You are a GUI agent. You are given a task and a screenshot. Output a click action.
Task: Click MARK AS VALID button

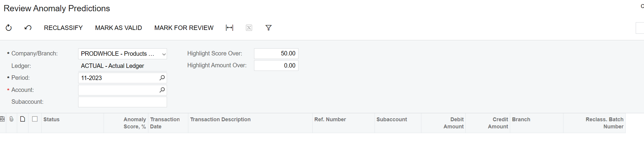click(x=118, y=28)
